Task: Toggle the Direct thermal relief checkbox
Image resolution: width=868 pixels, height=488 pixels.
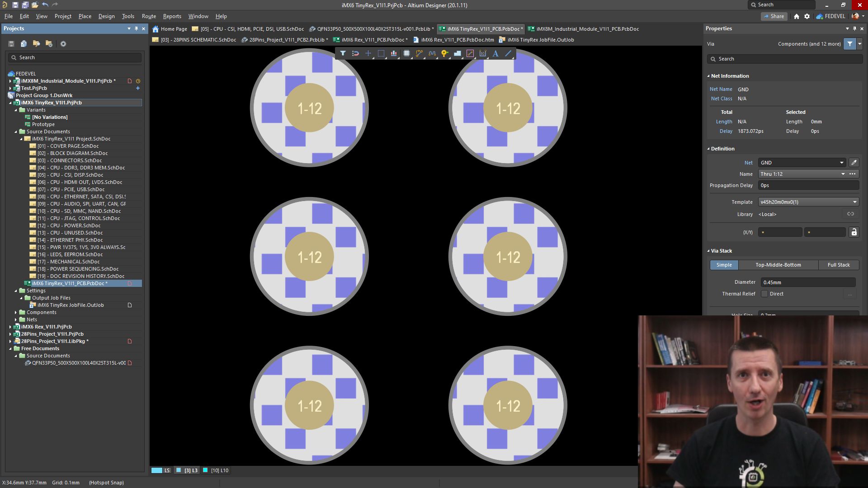Action: 764,294
